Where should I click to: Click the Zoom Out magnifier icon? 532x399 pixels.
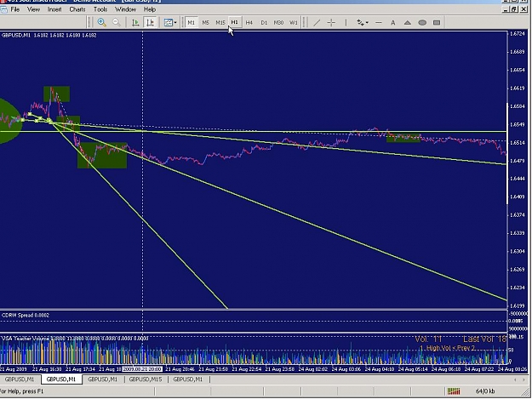click(117, 23)
